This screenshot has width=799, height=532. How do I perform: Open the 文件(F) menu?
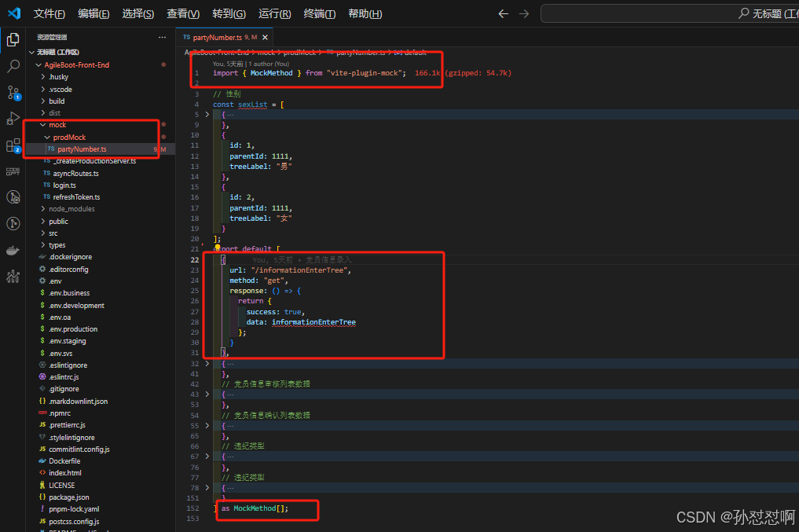[49, 14]
